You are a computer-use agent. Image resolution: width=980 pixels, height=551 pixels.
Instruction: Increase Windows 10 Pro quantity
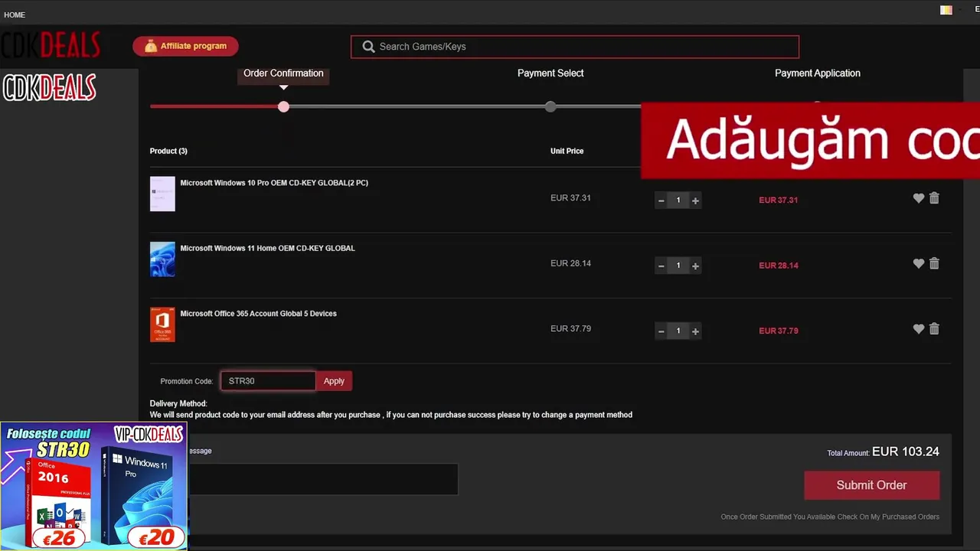[695, 201]
